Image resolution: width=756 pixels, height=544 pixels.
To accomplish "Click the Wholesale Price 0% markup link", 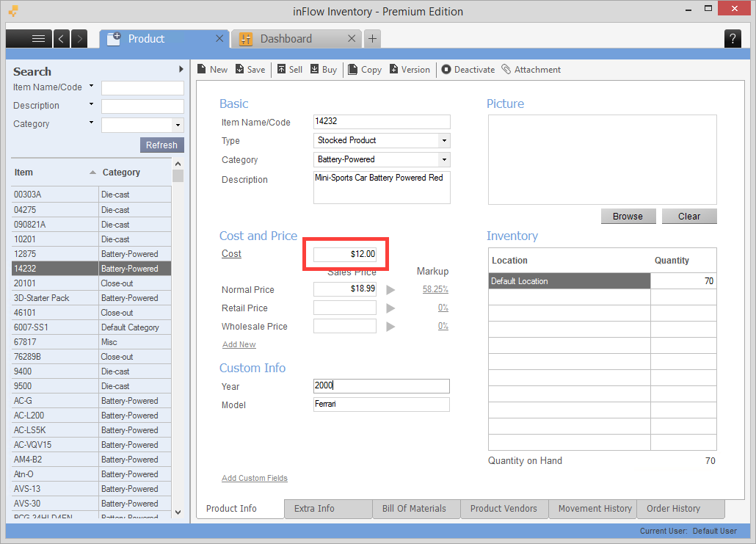I will point(443,326).
